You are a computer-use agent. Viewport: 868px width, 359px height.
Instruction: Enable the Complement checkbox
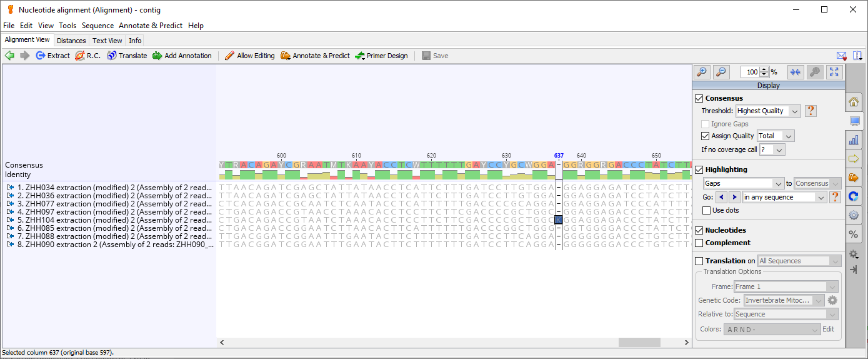coord(699,243)
